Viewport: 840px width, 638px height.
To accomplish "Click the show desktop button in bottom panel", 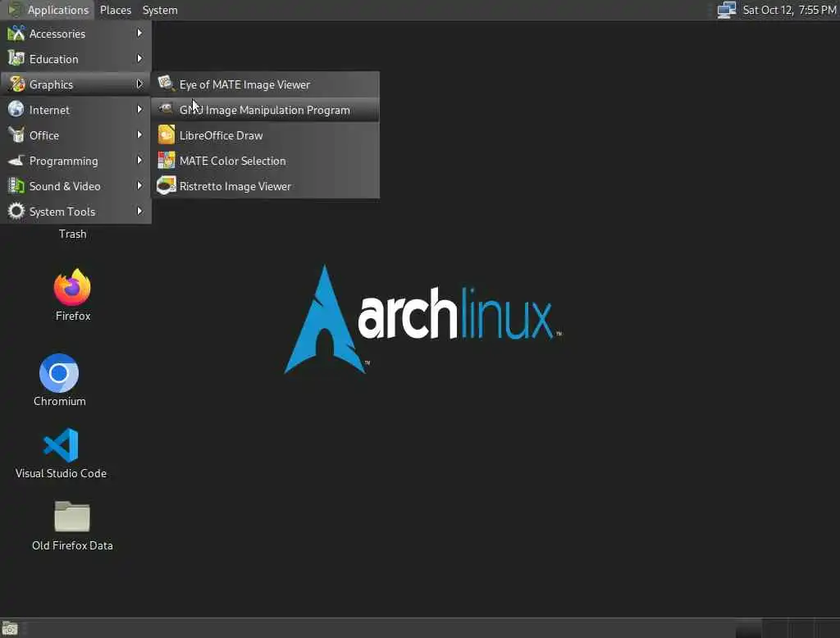I will coord(10,628).
